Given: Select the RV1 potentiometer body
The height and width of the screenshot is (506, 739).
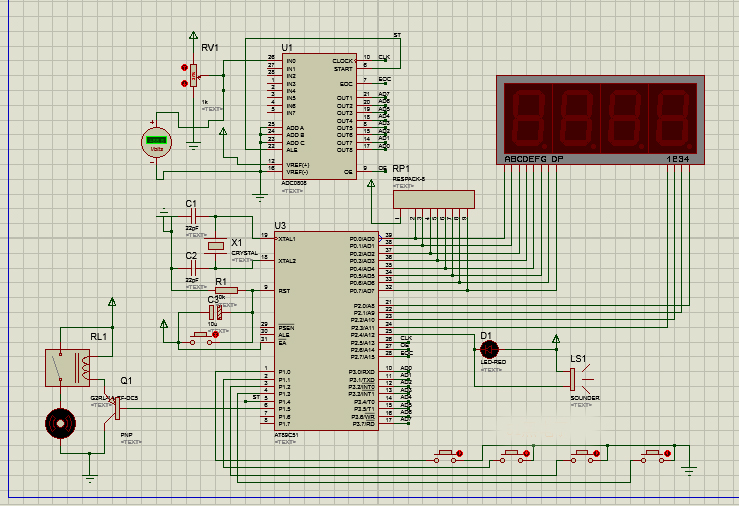Looking at the screenshot, I should (193, 75).
